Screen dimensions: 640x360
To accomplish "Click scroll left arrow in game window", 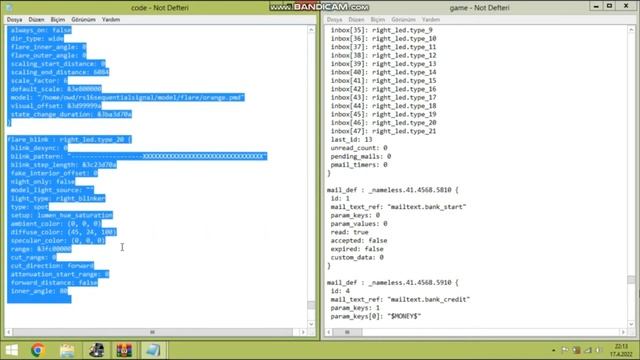I will tap(329, 332).
